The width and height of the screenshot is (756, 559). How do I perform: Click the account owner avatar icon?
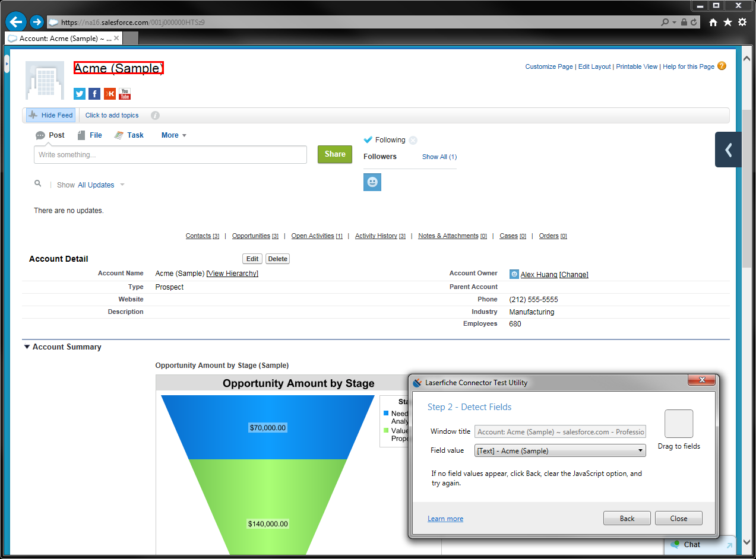[514, 274]
